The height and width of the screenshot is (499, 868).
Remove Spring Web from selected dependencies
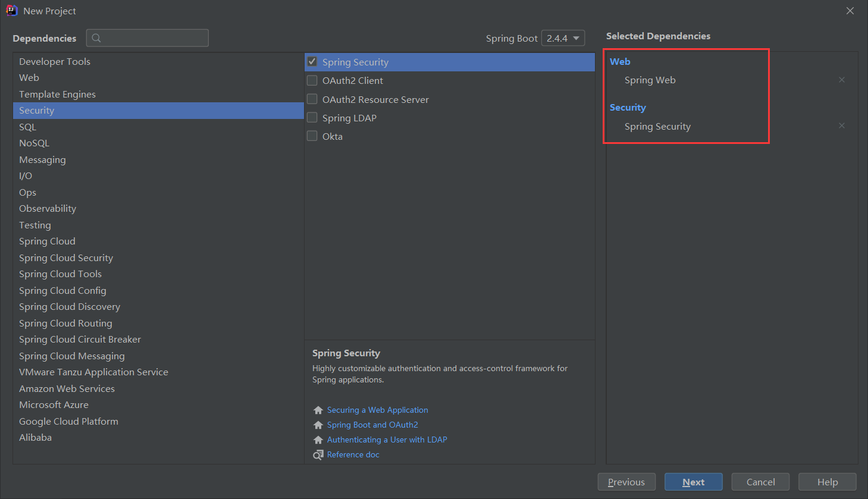pyautogui.click(x=841, y=80)
